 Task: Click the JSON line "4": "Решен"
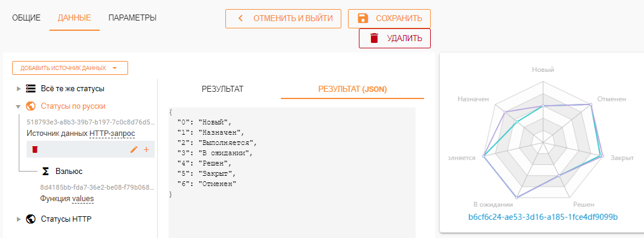[205, 163]
